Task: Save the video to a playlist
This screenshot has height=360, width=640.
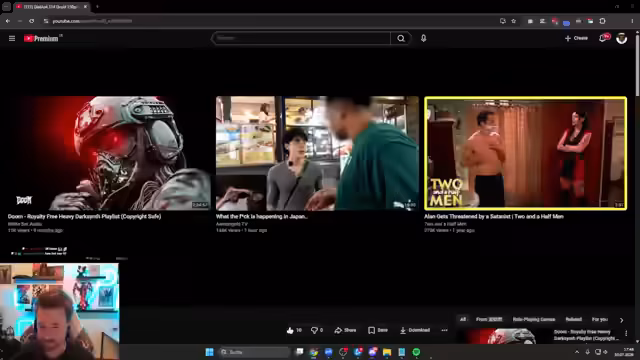Action: click(378, 330)
